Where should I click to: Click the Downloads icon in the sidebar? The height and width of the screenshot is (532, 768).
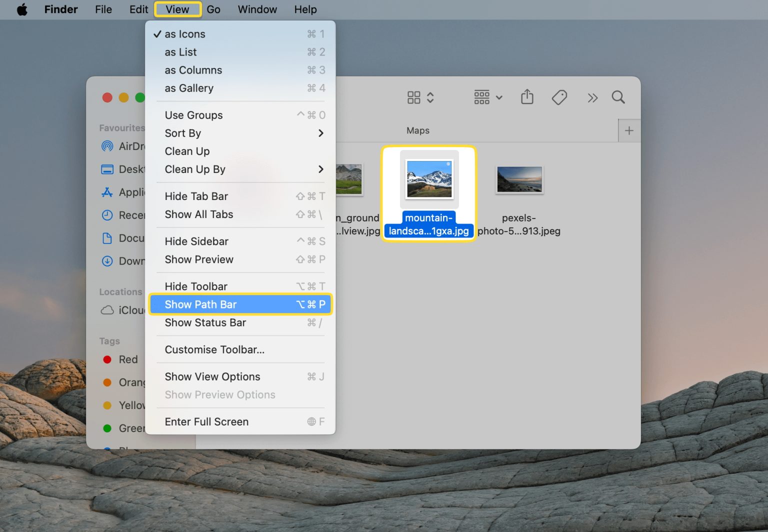coord(107,261)
